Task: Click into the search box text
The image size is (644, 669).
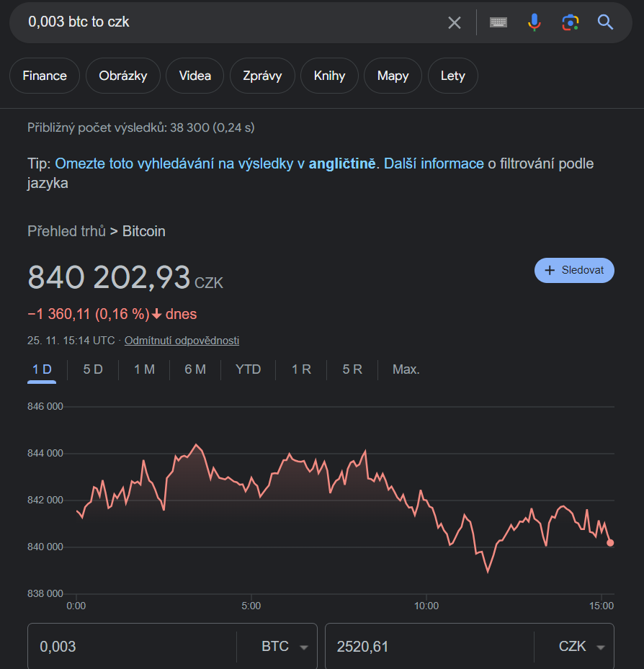Action: (79, 22)
